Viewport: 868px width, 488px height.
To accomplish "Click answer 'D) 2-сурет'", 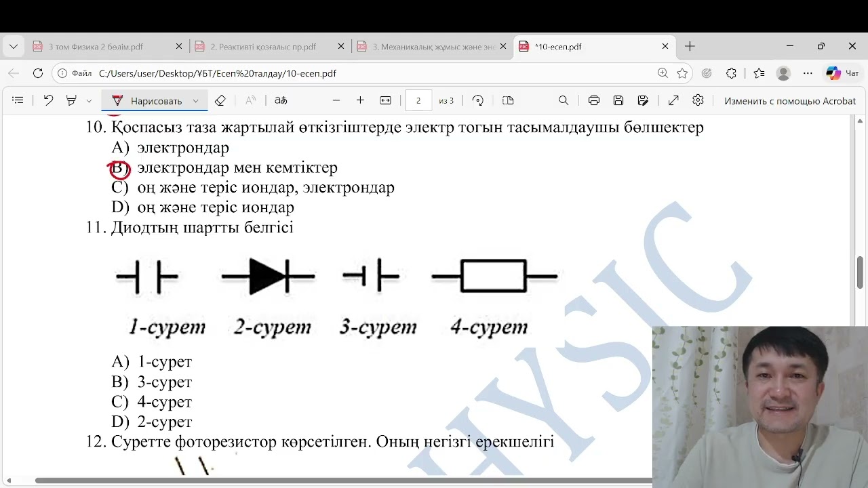I will (152, 422).
